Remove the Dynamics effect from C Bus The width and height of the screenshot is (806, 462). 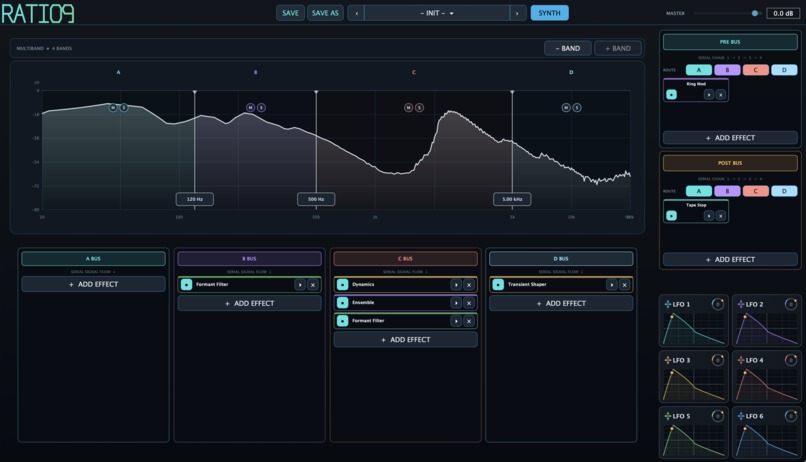click(469, 285)
